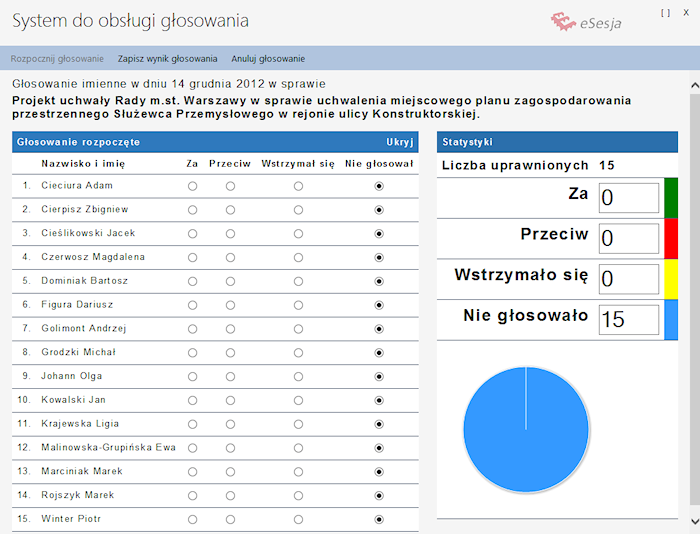
Task: Click the red 'Przeciw' color swatch
Action: click(x=670, y=239)
